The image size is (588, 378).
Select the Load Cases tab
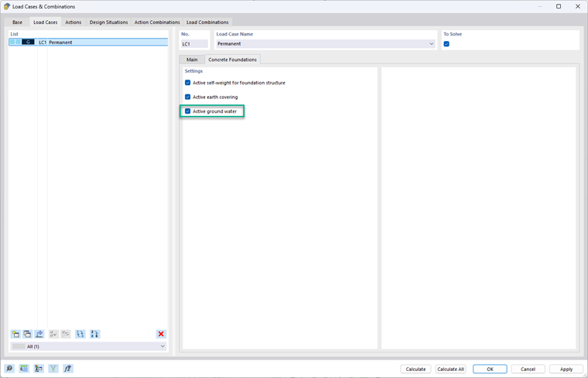[46, 22]
